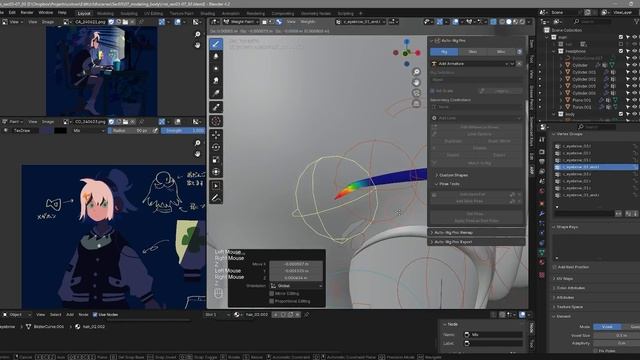Select the Blur brush tool
Viewport: 640px width, 360px height.
click(x=216, y=56)
